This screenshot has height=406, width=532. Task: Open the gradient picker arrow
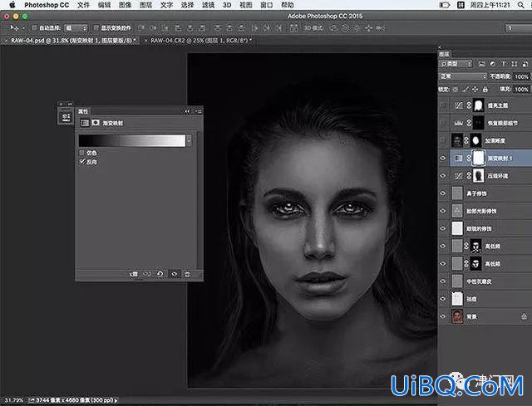pos(189,140)
